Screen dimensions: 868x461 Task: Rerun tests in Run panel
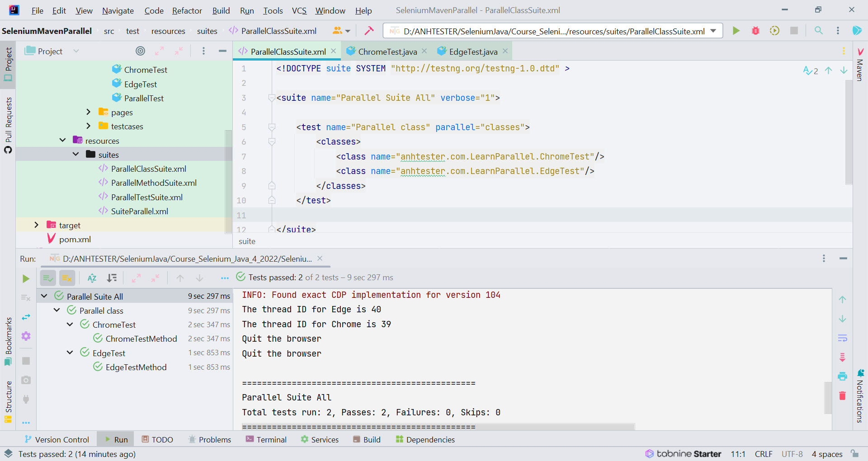26,278
